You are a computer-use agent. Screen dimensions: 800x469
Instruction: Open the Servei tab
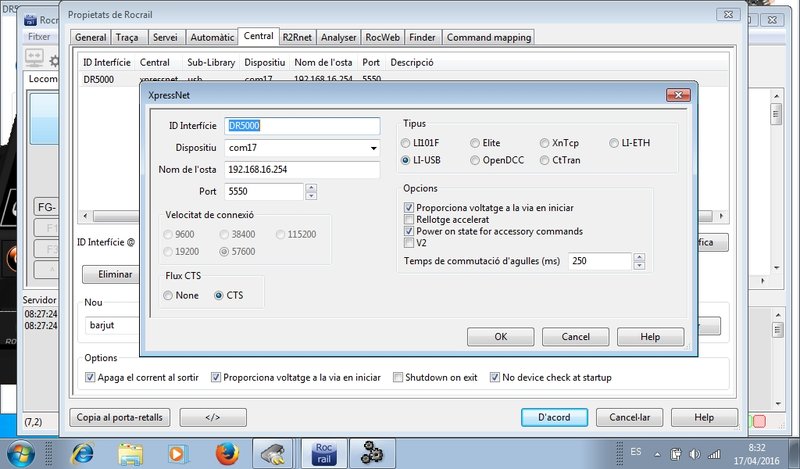(x=165, y=37)
